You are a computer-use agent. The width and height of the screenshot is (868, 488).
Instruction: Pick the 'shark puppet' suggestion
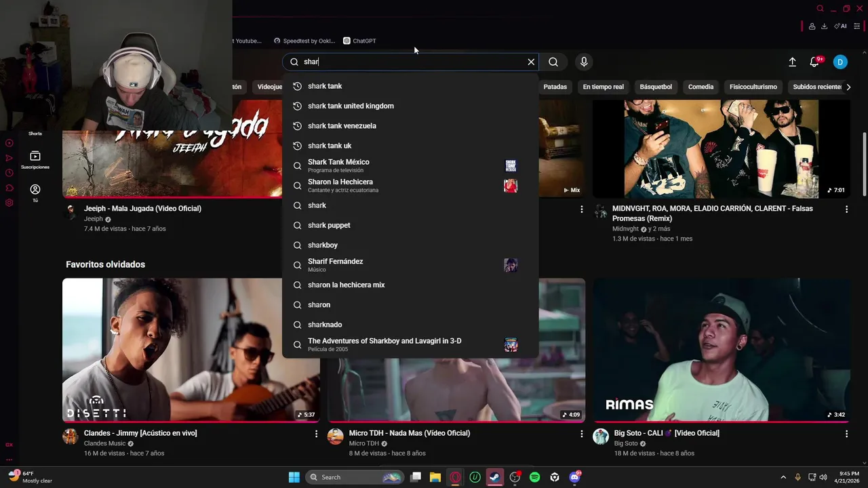click(x=410, y=225)
